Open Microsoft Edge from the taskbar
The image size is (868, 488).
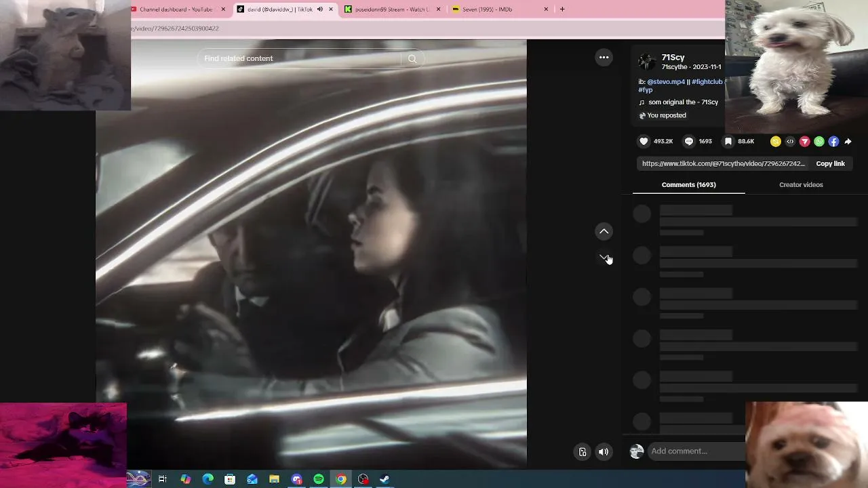tap(208, 479)
